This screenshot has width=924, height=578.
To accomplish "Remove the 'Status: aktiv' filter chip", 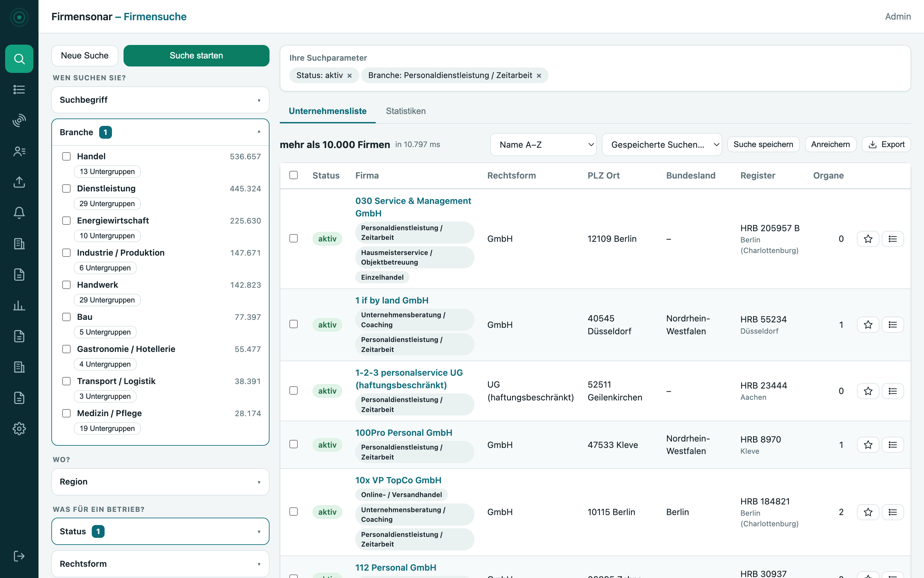I will 349,76.
